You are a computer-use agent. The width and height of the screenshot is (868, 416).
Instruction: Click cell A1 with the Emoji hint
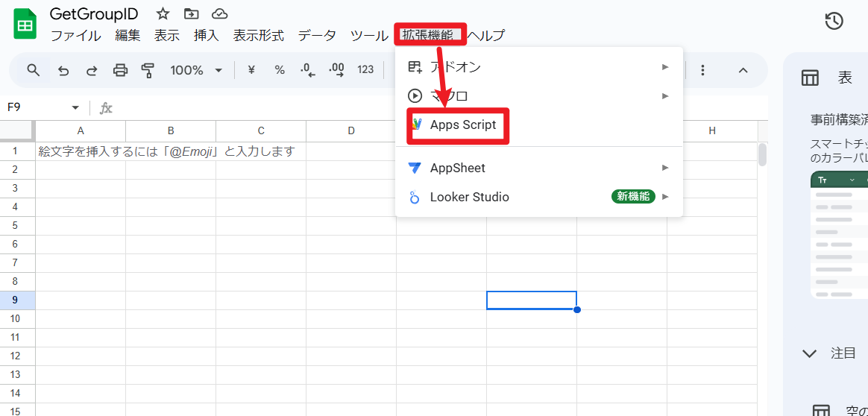pyautogui.click(x=81, y=151)
